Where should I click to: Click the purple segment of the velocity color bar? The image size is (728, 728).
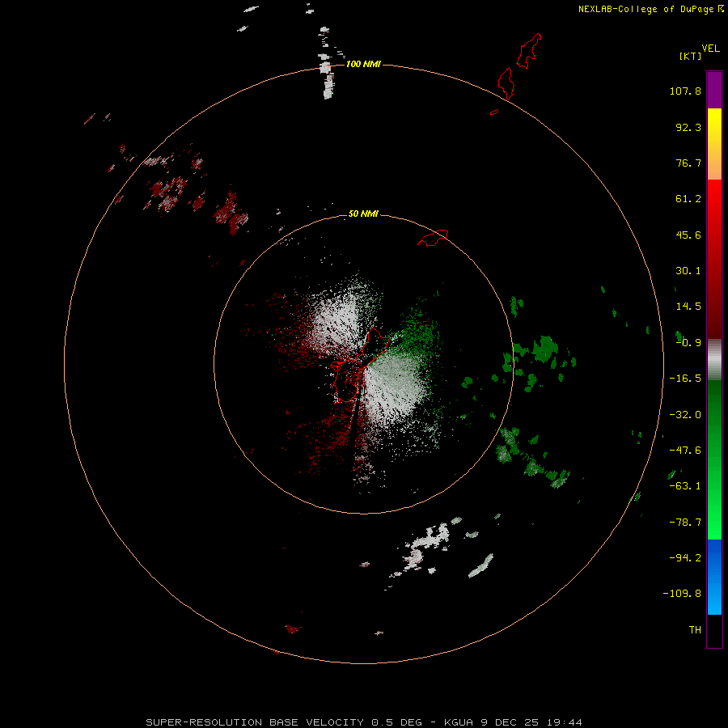point(714,90)
